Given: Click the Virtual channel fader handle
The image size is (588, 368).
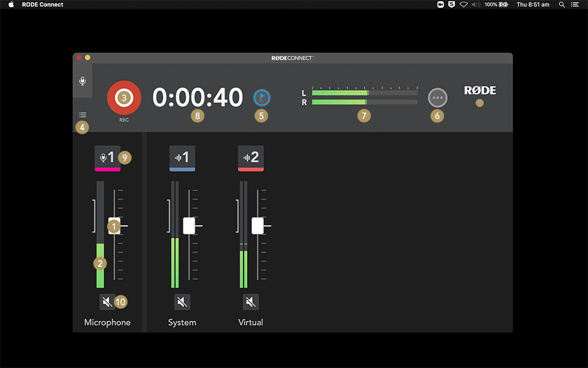Looking at the screenshot, I should [x=258, y=226].
